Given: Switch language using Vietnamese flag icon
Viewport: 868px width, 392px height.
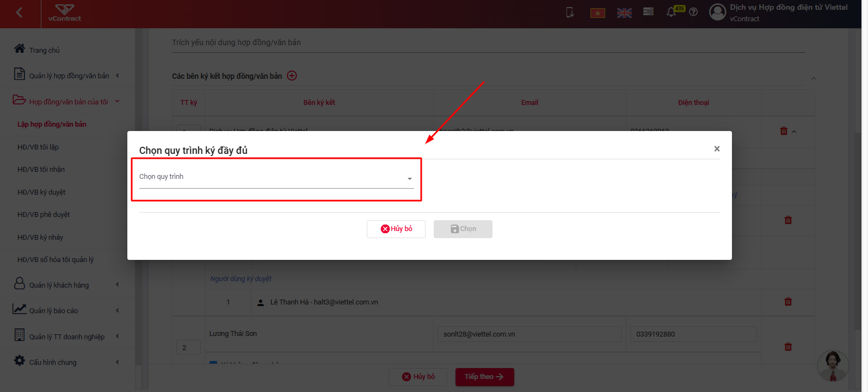Looking at the screenshot, I should [x=598, y=13].
